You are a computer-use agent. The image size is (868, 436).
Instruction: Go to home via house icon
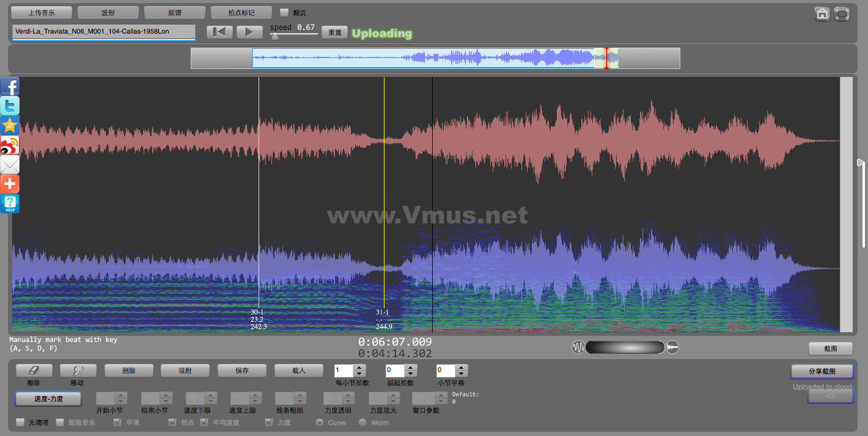click(822, 13)
